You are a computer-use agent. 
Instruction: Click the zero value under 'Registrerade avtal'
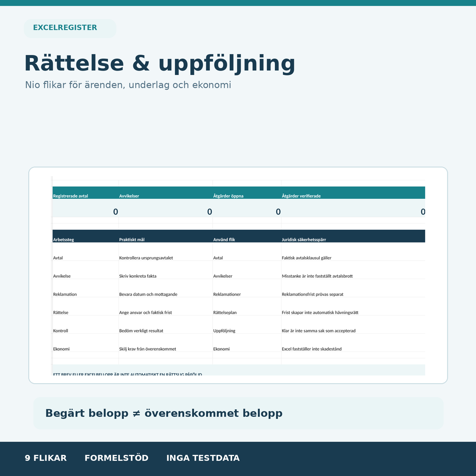115,212
